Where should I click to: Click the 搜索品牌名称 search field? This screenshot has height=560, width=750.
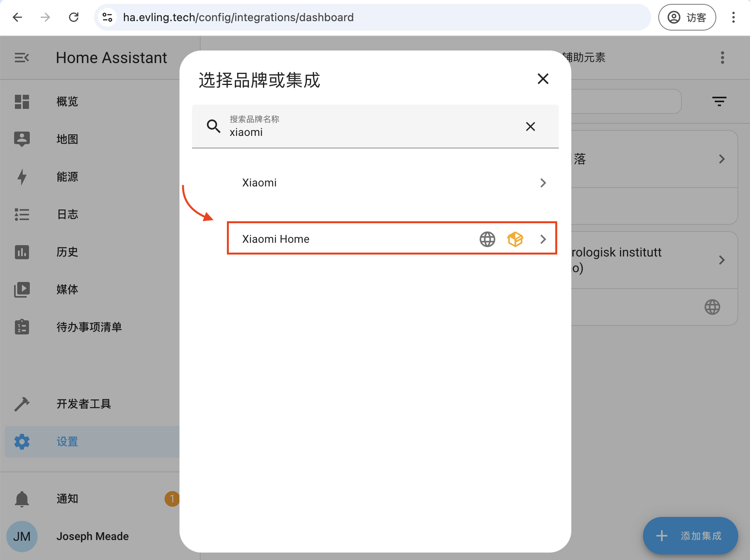pyautogui.click(x=375, y=126)
